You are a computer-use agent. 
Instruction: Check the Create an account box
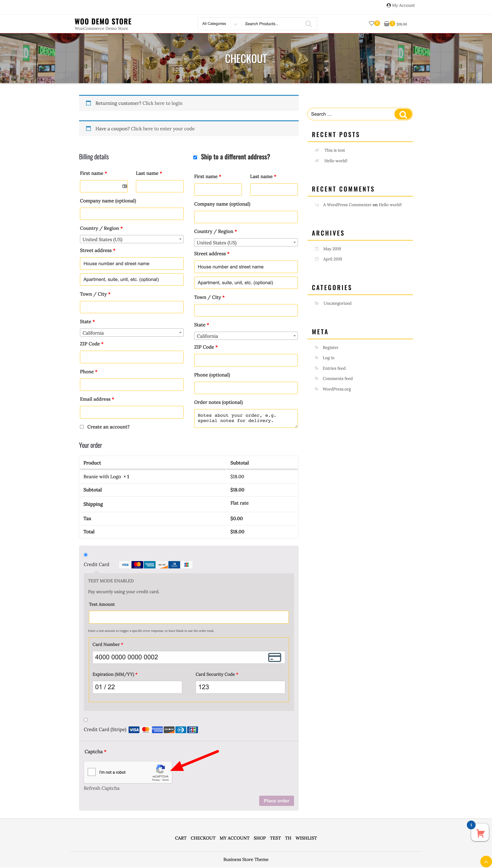(82, 427)
